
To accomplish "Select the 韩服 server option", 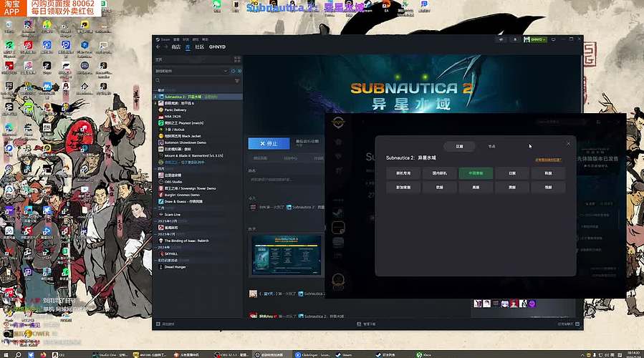I will click(548, 173).
